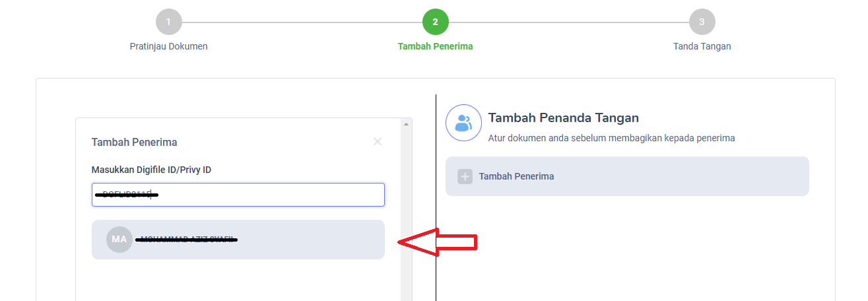This screenshot has width=868, height=301.
Task: Select the suggested recipient name in results
Action: point(188,239)
